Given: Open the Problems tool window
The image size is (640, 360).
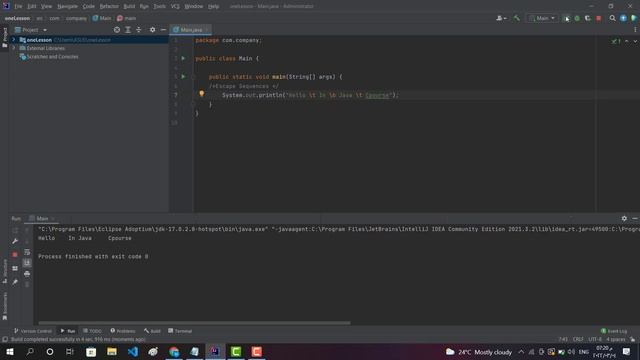Looking at the screenshot, I should point(123,331).
